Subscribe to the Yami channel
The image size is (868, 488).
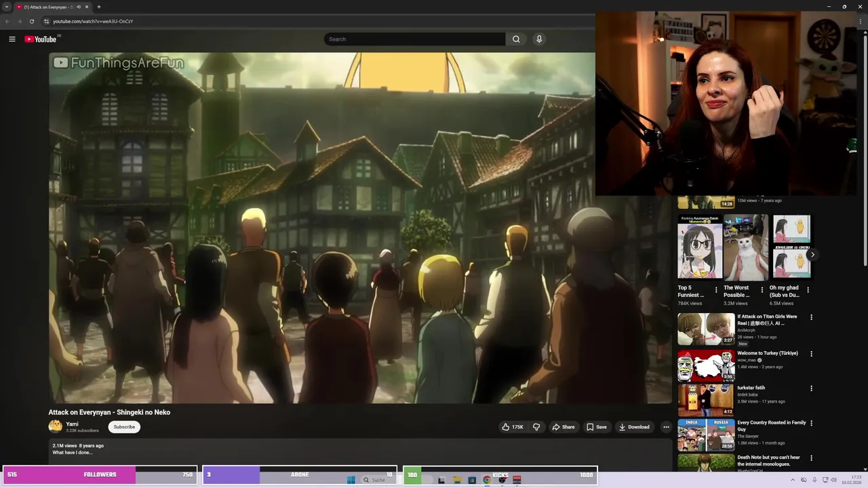click(x=124, y=427)
